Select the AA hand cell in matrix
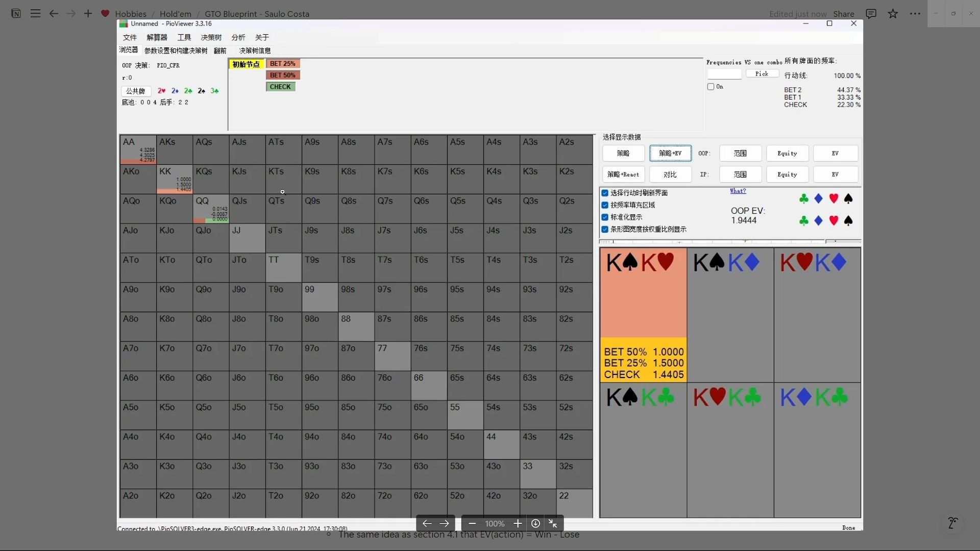The image size is (980, 551). pyautogui.click(x=138, y=149)
